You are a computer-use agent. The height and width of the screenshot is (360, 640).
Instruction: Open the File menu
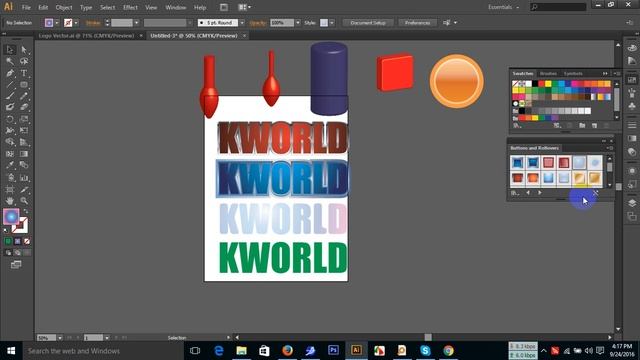pyautogui.click(x=26, y=7)
